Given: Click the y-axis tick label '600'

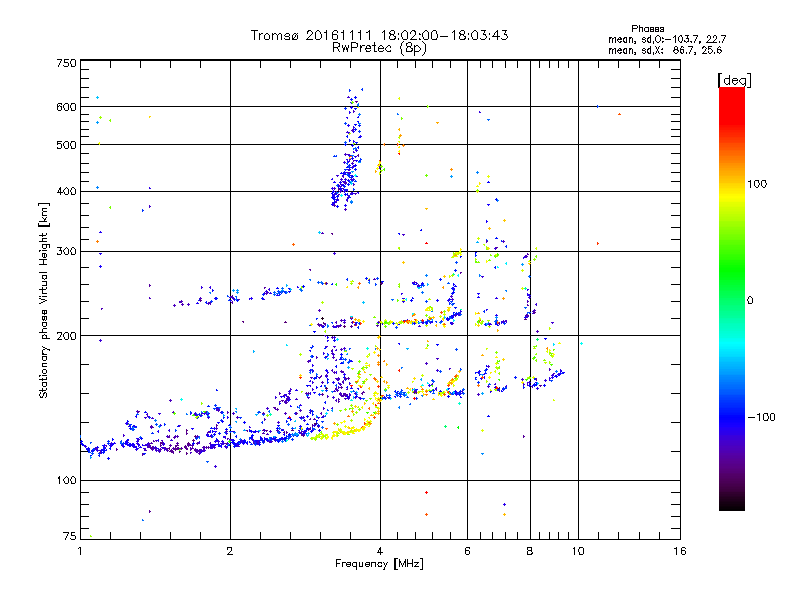Looking at the screenshot, I should coord(66,107).
